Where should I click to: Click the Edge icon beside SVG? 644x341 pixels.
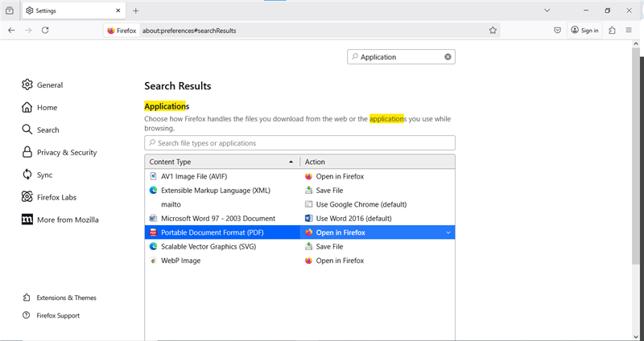[x=153, y=246]
